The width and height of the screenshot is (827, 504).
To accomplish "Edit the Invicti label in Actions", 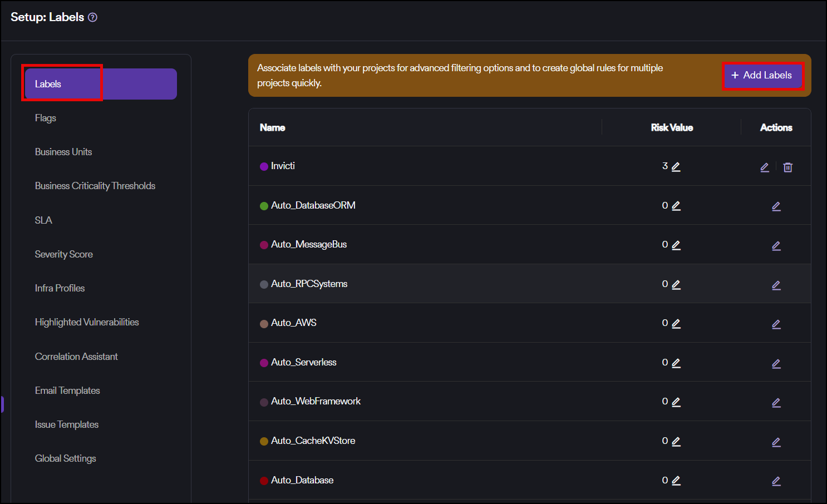I will point(765,167).
